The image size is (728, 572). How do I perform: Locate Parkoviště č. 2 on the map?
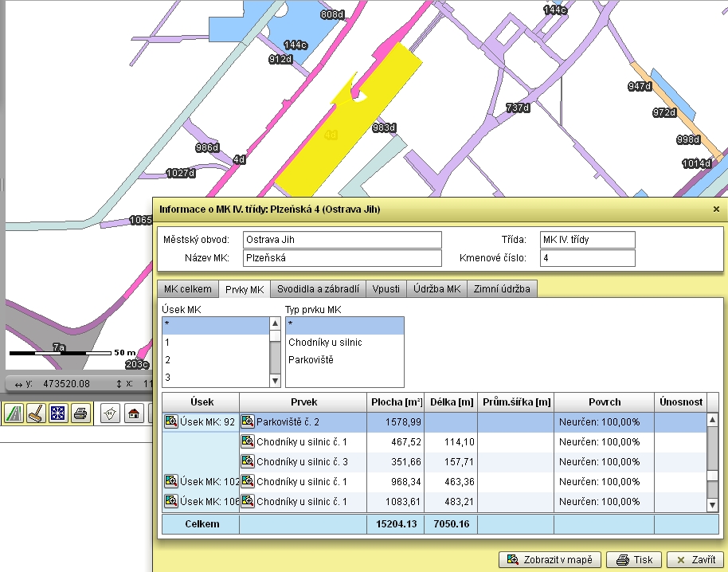click(248, 421)
